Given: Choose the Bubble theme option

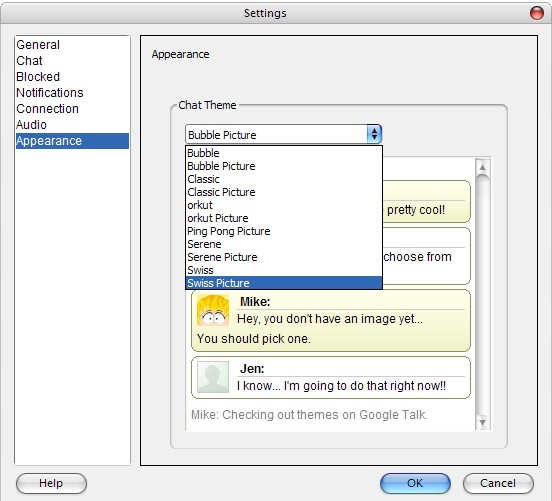Looking at the screenshot, I should click(284, 153).
